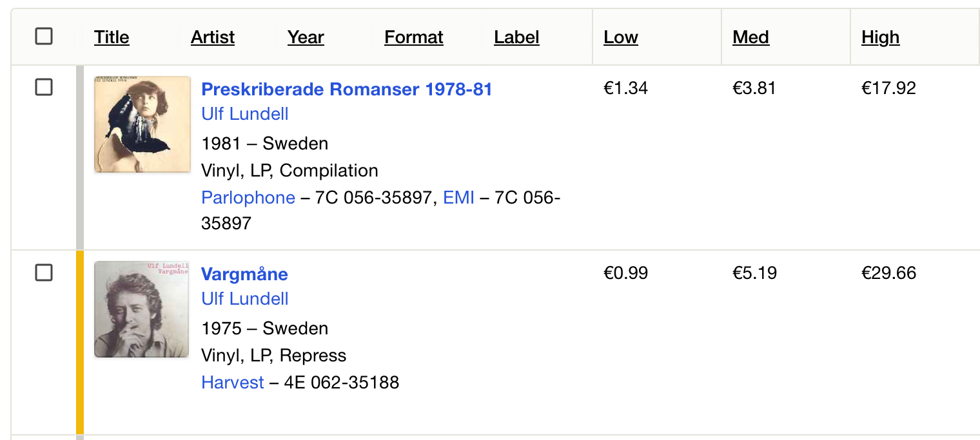Viewport: 980px width, 440px height.
Task: Open the Vargmåne release page
Action: 244,274
